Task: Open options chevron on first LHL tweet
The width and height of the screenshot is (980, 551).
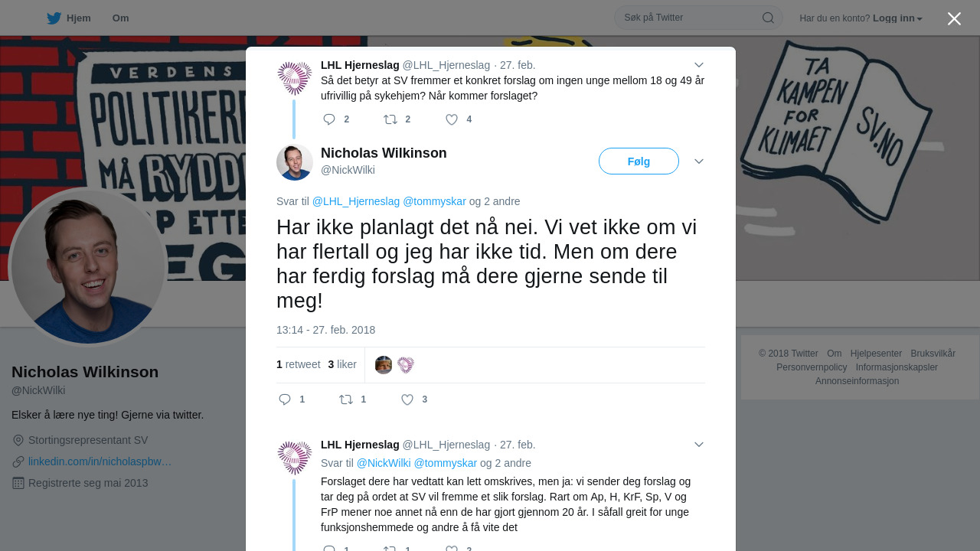Action: pyautogui.click(x=698, y=65)
